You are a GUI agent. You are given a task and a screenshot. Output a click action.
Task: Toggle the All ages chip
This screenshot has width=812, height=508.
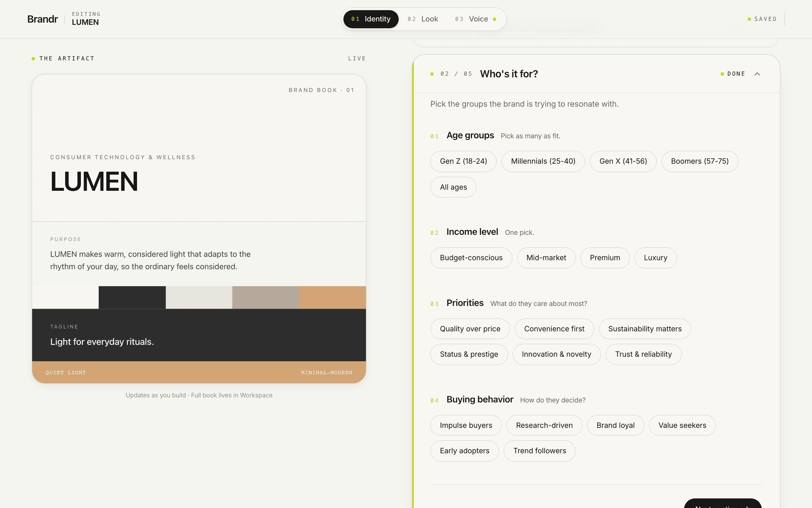453,187
